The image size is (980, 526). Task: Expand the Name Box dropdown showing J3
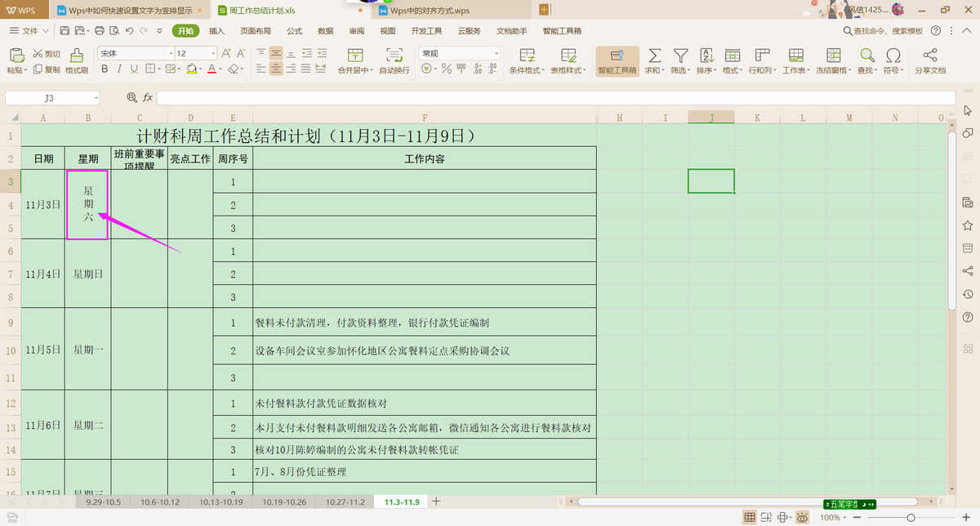coord(96,98)
